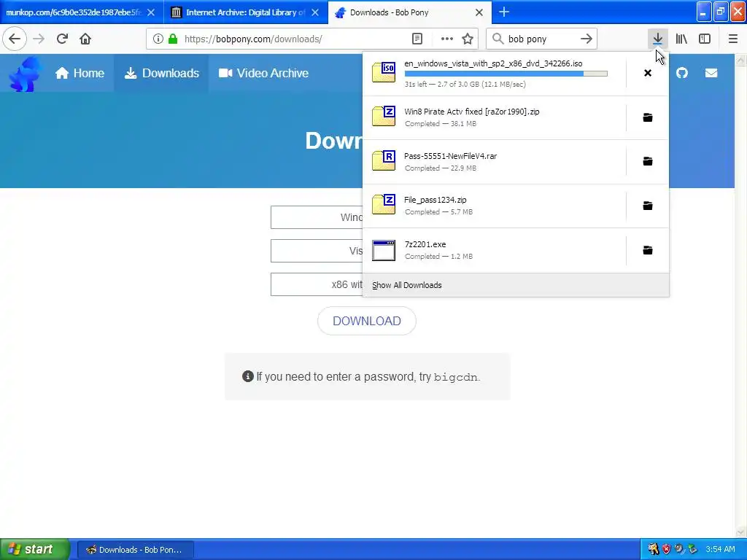The width and height of the screenshot is (747, 560).
Task: Open containing folder for Pass-55551-NewFileV4.rar
Action: coord(648,161)
